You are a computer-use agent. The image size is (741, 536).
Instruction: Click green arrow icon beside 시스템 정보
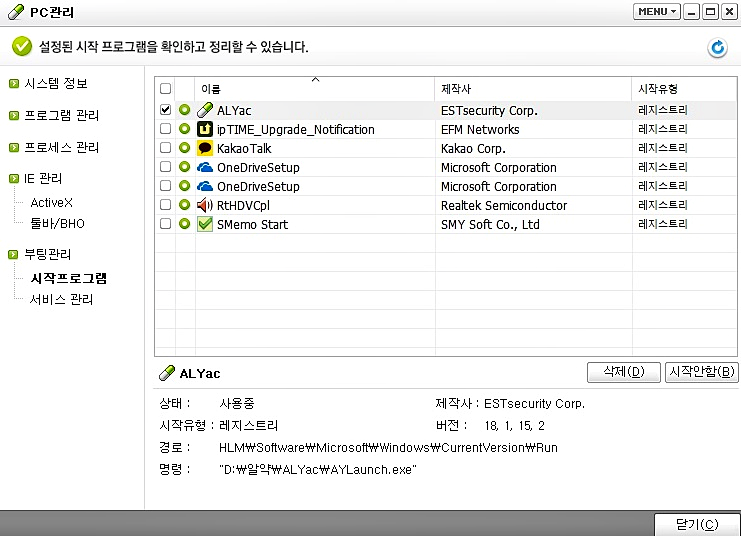pyautogui.click(x=14, y=84)
